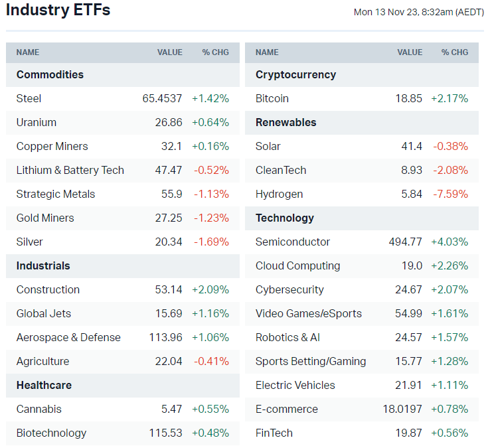Screen dimensions: 486x448
Task: Click the Industrials section heading
Action: [43, 265]
